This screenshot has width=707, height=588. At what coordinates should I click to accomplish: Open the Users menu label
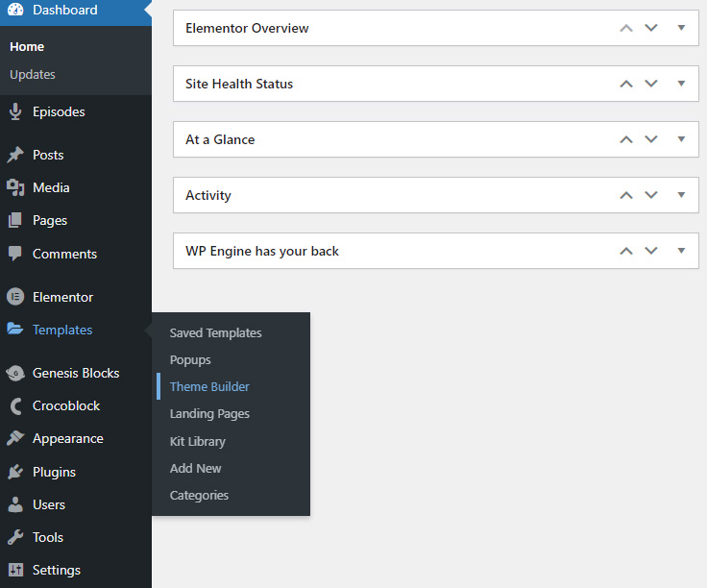[x=49, y=504]
